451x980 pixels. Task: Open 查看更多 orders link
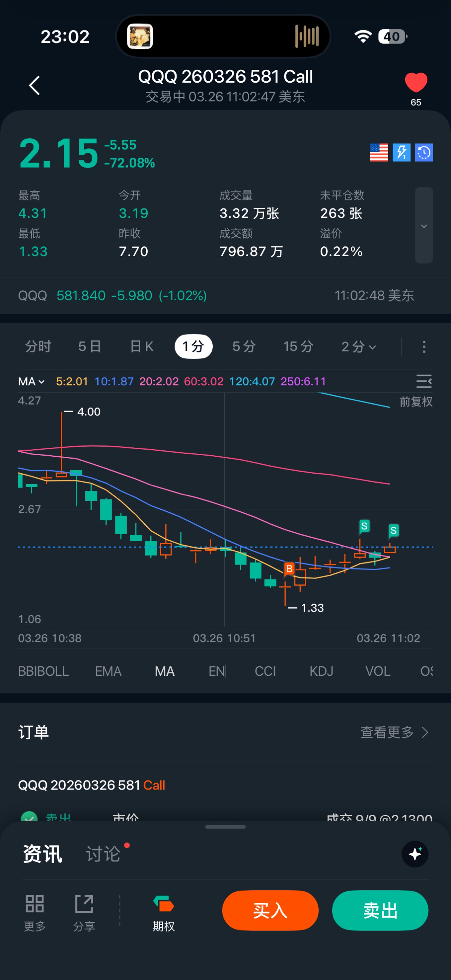pyautogui.click(x=394, y=732)
